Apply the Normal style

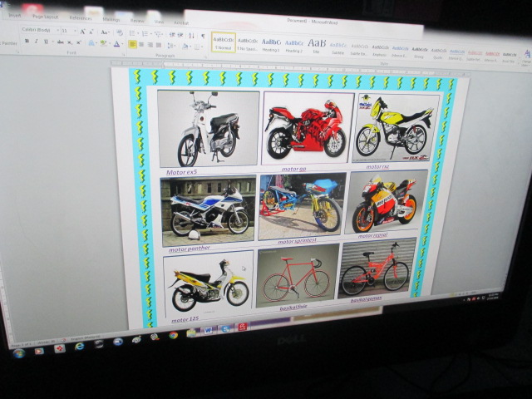[x=224, y=42]
